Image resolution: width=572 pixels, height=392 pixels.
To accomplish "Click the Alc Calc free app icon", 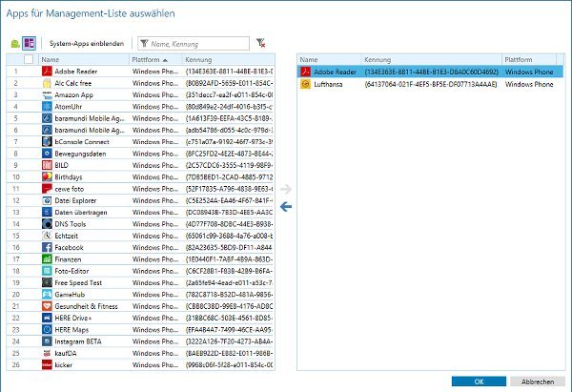I will 47,83.
